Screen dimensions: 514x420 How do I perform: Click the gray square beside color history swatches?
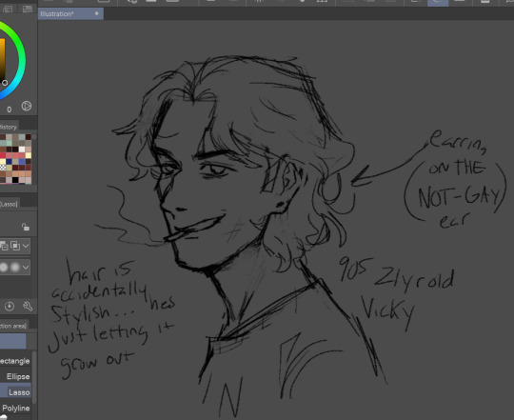[33, 137]
